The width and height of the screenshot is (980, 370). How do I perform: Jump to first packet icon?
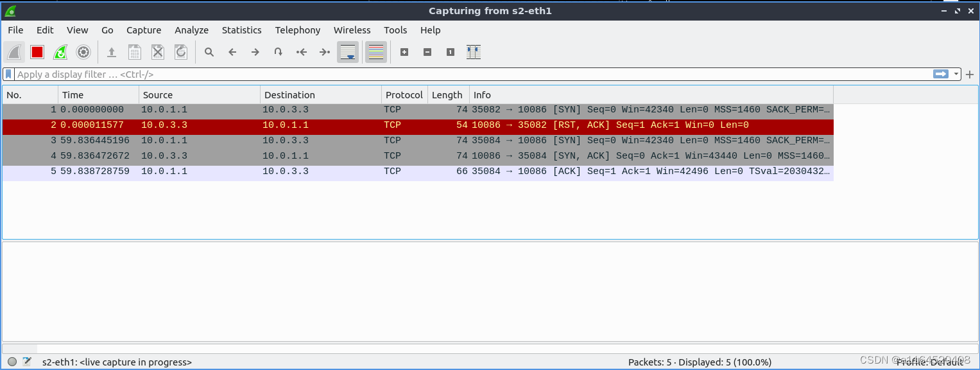coord(302,52)
